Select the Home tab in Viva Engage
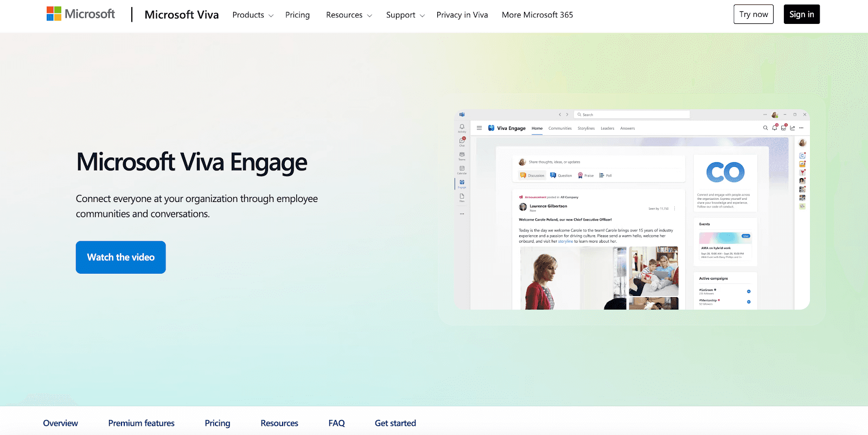This screenshot has width=868, height=435. pyautogui.click(x=537, y=129)
